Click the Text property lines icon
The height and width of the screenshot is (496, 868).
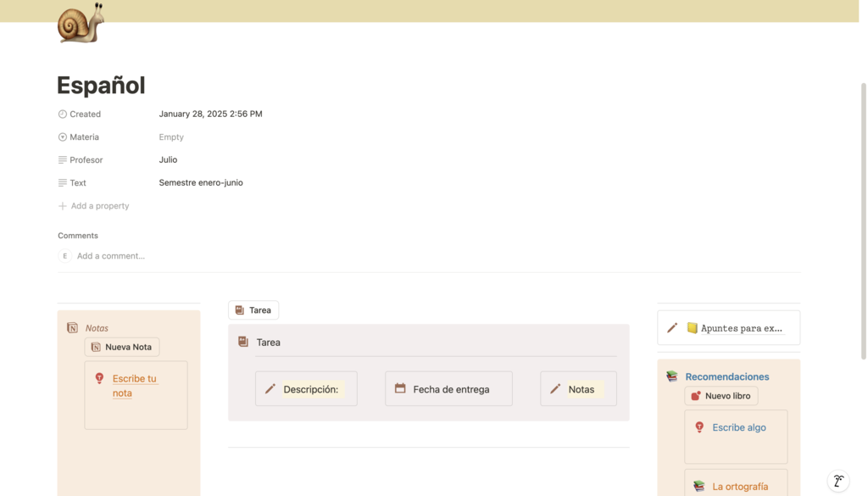(63, 182)
